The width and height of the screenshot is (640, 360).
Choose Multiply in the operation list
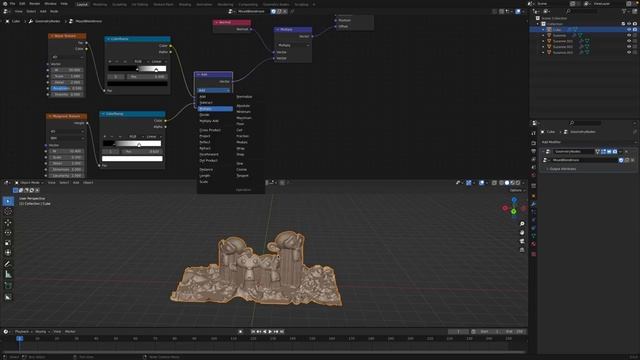tap(215, 109)
